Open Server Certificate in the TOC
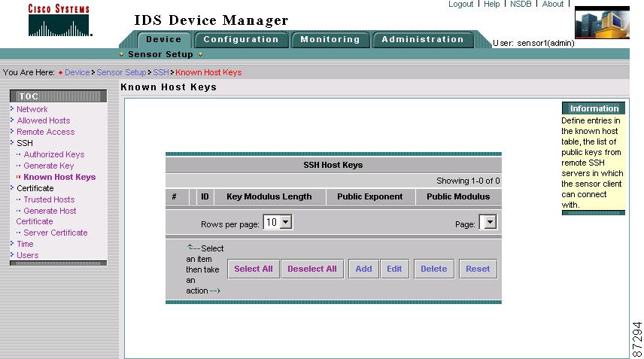 click(x=56, y=233)
